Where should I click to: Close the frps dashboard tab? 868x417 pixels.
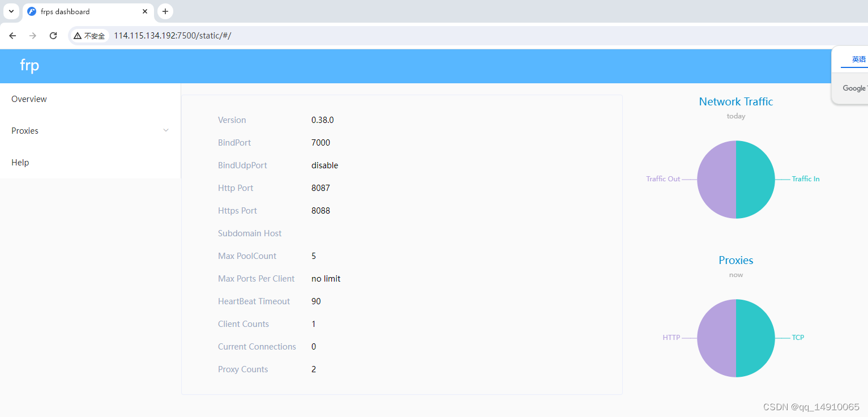tap(146, 11)
